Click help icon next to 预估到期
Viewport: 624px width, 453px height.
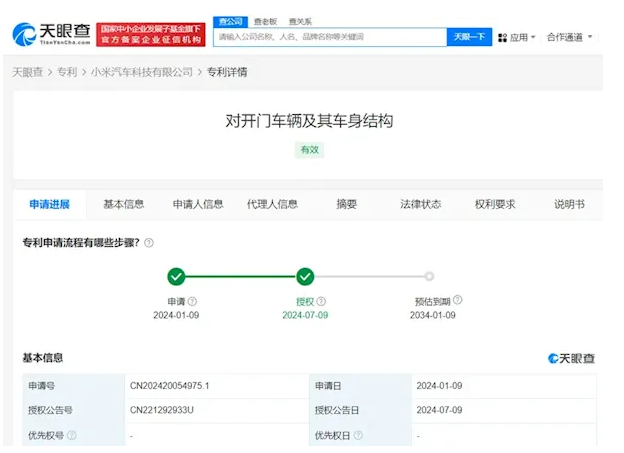click(458, 300)
